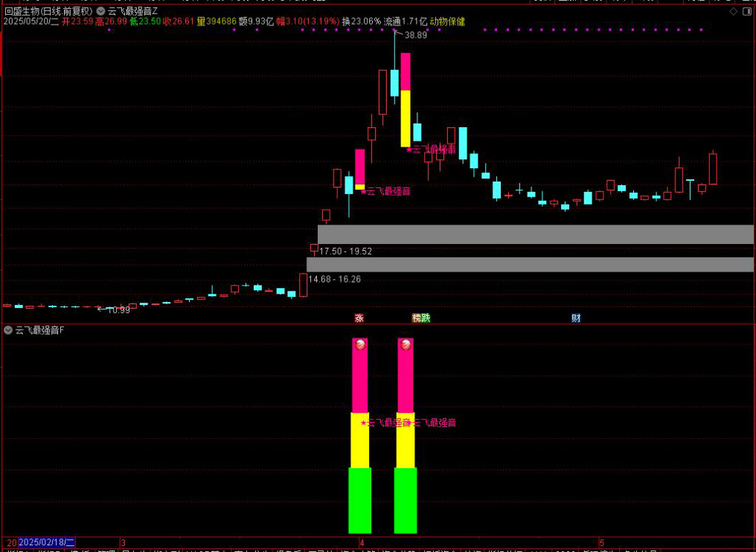Select the 2025/02/18 date label on timeline

(47, 542)
